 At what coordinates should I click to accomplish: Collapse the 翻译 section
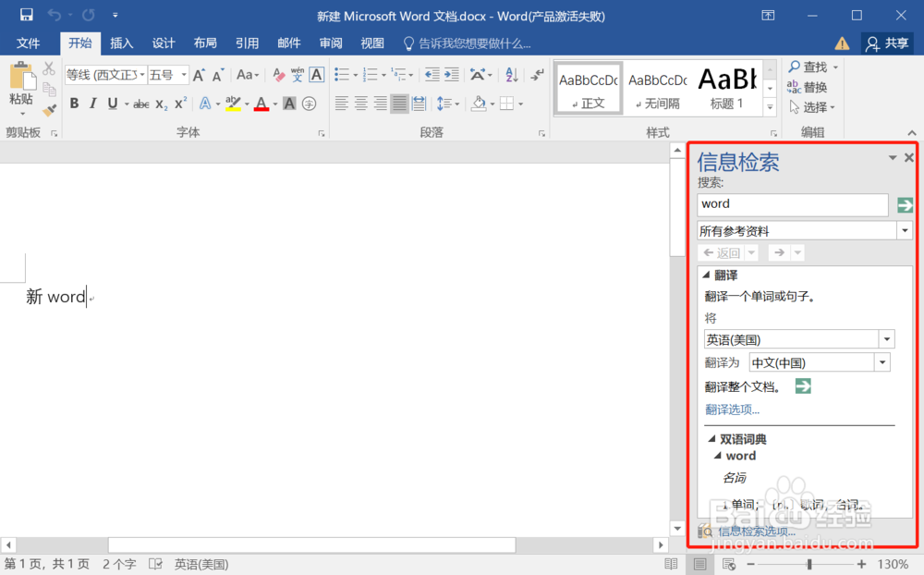pos(706,275)
